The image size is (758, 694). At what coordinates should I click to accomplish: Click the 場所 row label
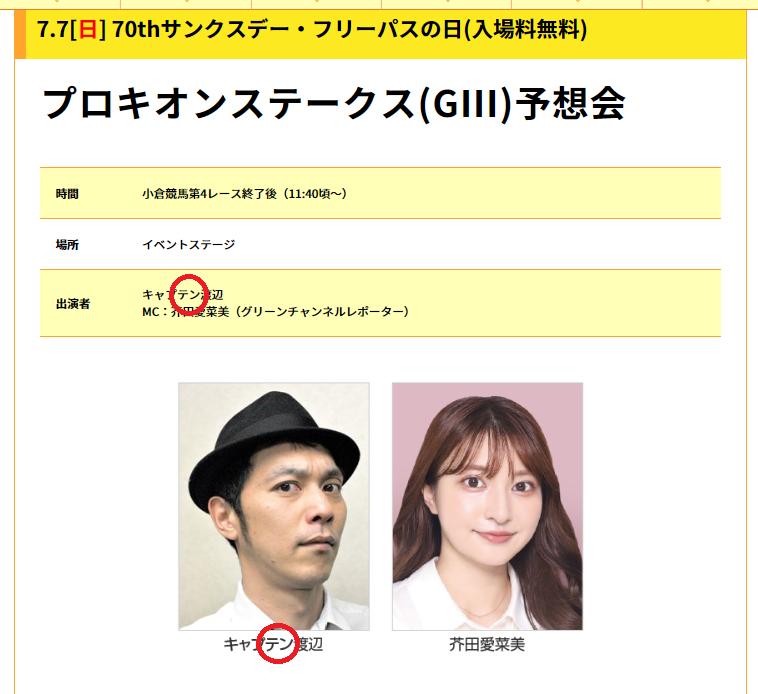(x=67, y=245)
